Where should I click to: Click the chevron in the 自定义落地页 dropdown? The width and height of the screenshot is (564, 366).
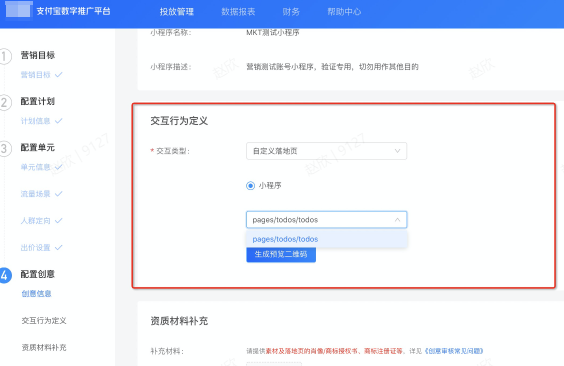[x=397, y=151]
